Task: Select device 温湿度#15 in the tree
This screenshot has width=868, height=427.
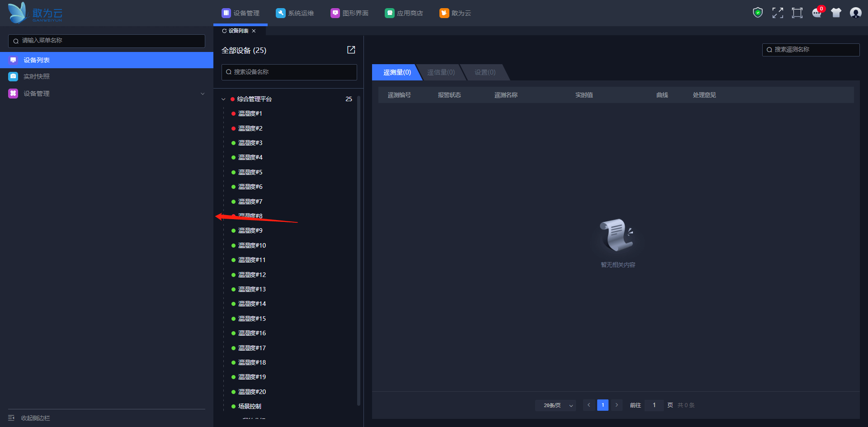Action: [x=252, y=319]
